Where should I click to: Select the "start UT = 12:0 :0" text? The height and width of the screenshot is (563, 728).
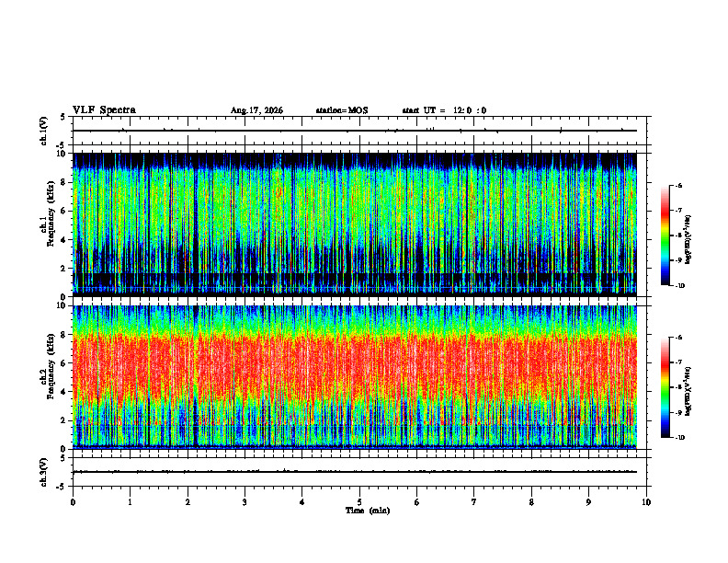[444, 110]
